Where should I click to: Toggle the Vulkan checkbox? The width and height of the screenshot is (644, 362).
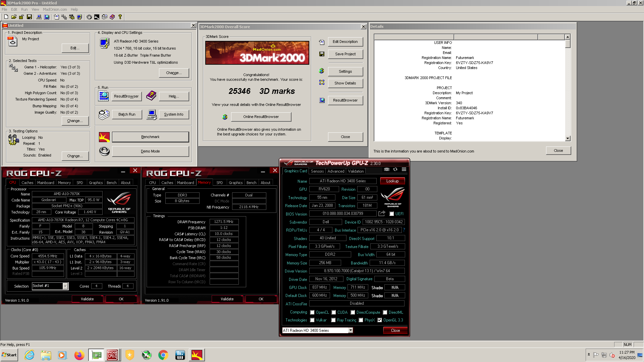(312, 320)
